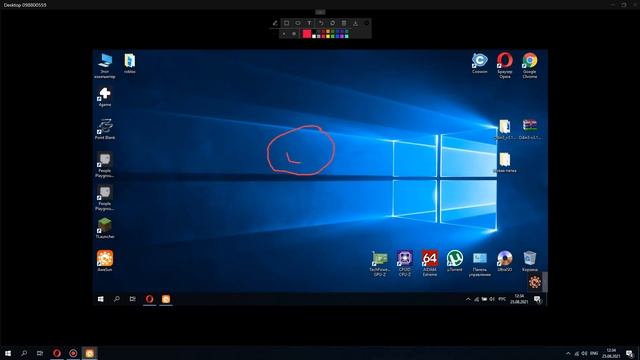This screenshot has width=640, height=360.
Task: Pick the cyan color swatch
Action: point(347,36)
